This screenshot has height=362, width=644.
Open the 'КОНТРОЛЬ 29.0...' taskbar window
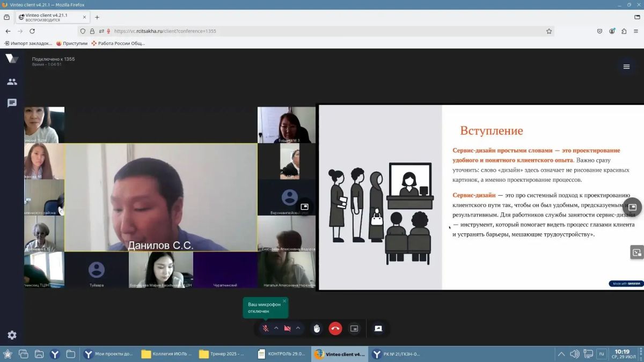282,354
